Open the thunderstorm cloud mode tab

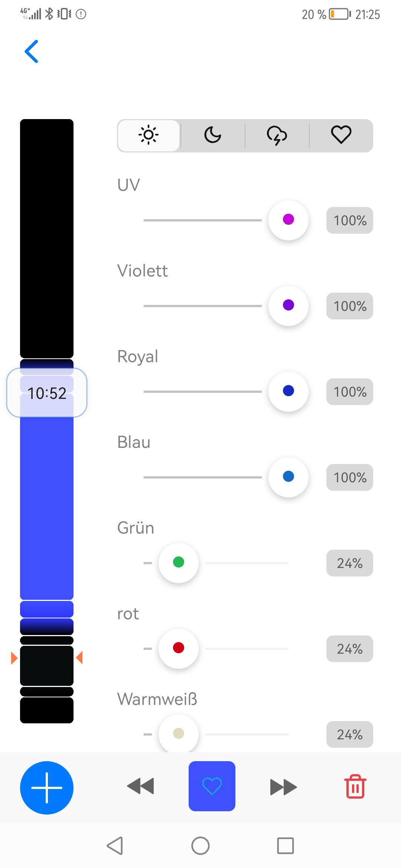(277, 135)
